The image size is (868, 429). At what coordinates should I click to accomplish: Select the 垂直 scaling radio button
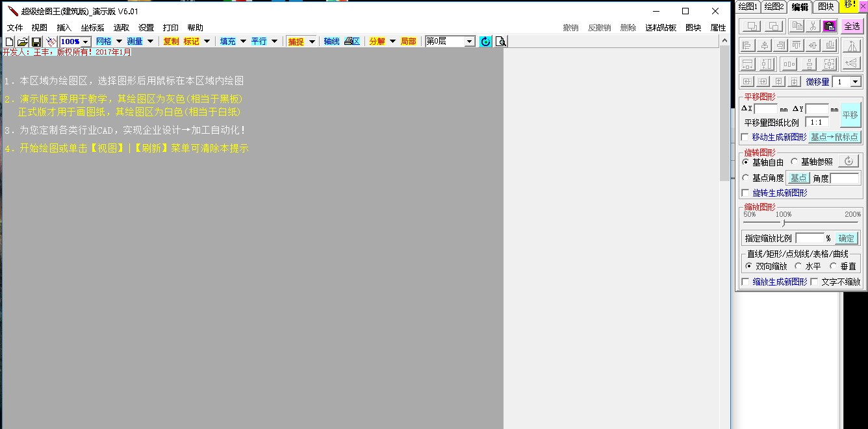833,266
